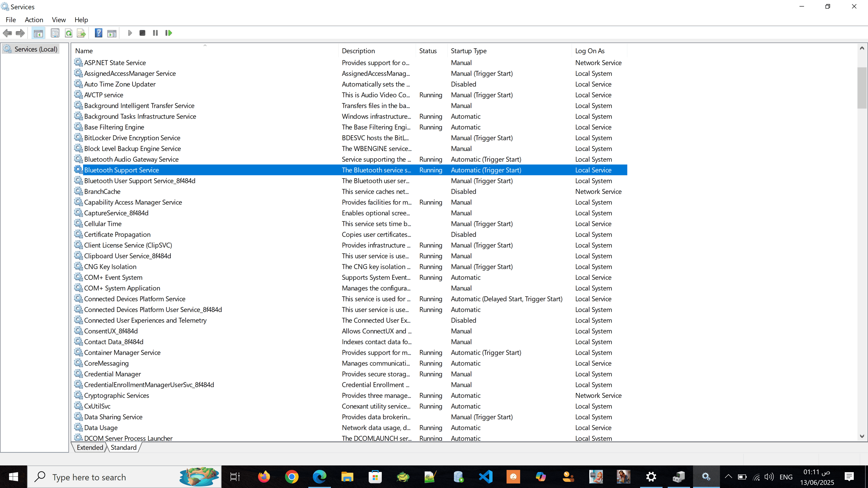Toggle Show/Hide Console Tree button
The image size is (868, 488).
click(x=38, y=33)
